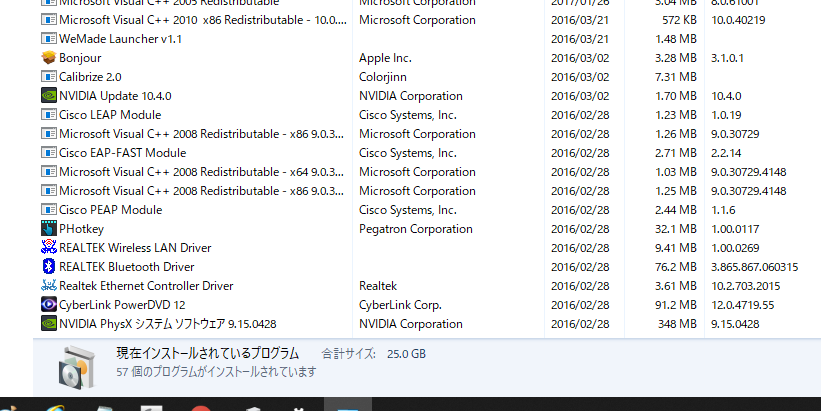Select Visual C++ 2008 Redistributable x64 name

coord(201,172)
